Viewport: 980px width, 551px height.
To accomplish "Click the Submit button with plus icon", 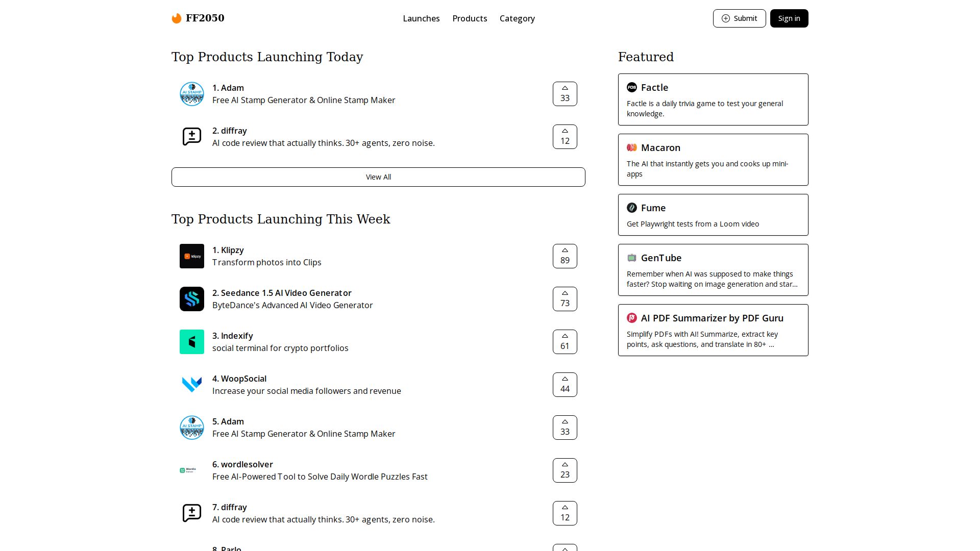I will (739, 18).
